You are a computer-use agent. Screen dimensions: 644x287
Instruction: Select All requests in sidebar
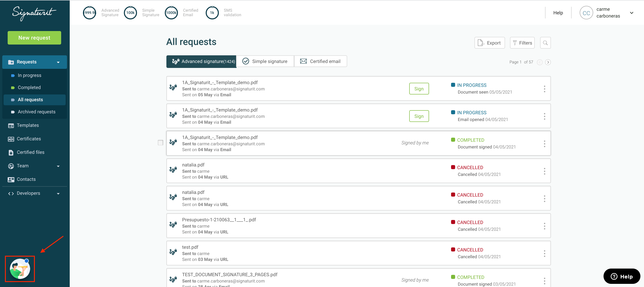pos(34,100)
